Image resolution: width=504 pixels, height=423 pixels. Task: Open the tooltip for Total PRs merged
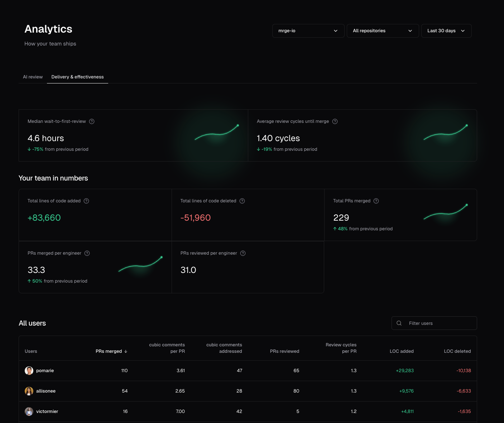pyautogui.click(x=376, y=201)
